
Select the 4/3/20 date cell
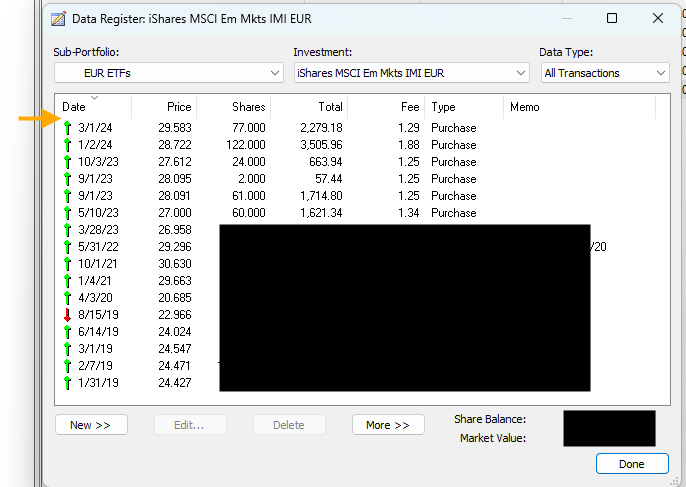point(95,298)
